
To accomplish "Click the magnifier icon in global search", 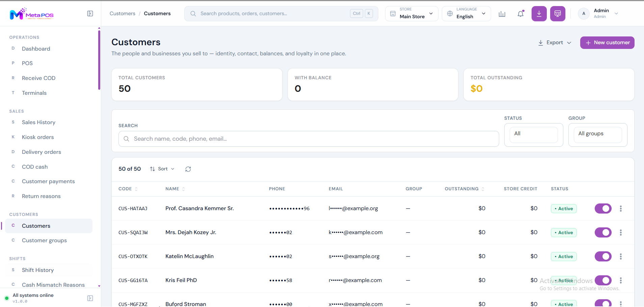I will 193,13.
